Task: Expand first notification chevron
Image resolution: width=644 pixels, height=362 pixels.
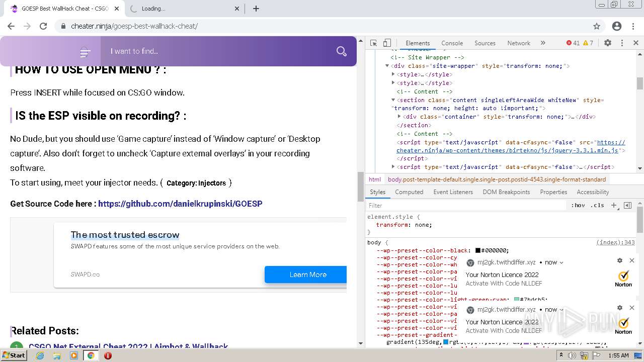Action: (x=561, y=262)
